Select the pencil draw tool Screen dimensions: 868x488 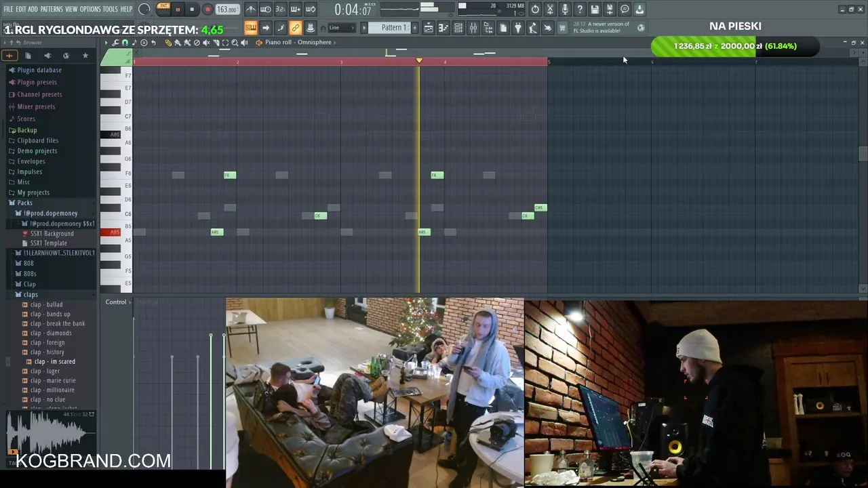168,42
